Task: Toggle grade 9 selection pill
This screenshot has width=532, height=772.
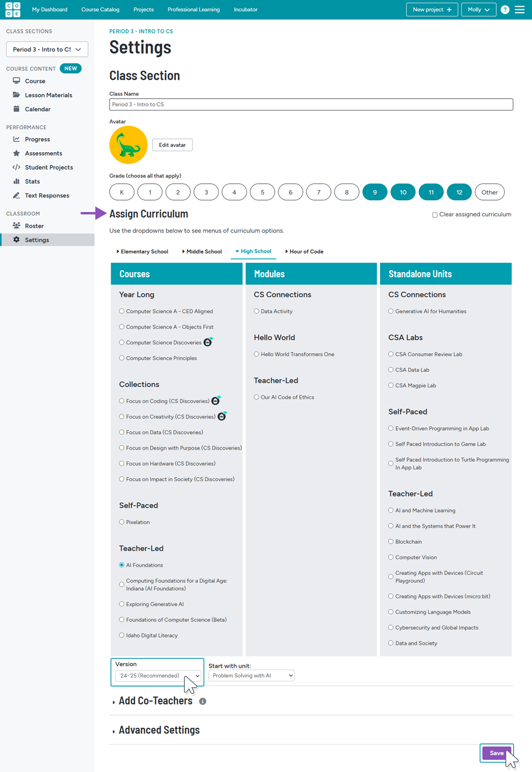Action: pyautogui.click(x=375, y=192)
